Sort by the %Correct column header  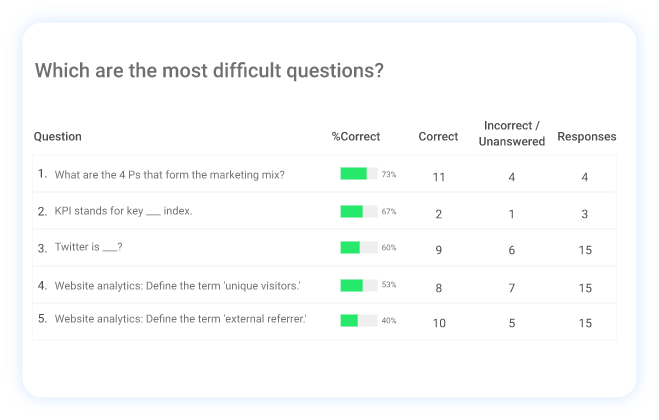[356, 137]
